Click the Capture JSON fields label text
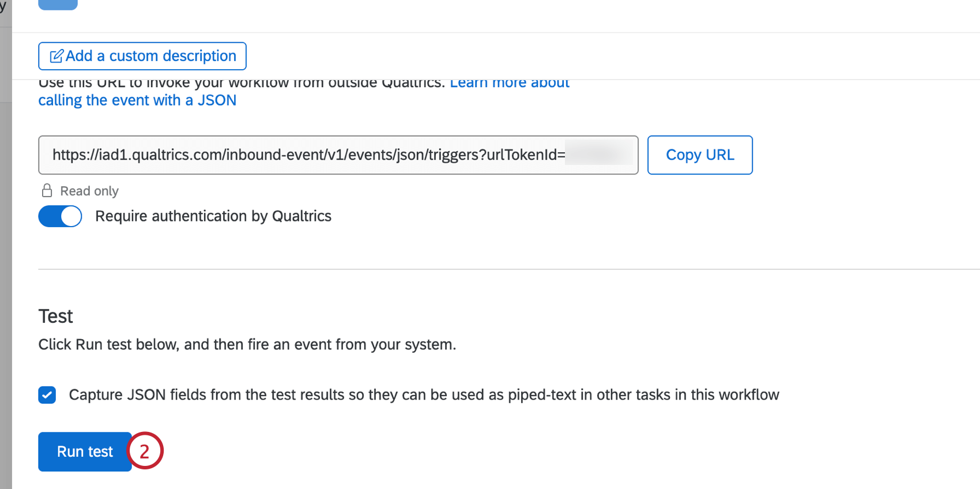Image resolution: width=980 pixels, height=489 pixels. pyautogui.click(x=424, y=395)
